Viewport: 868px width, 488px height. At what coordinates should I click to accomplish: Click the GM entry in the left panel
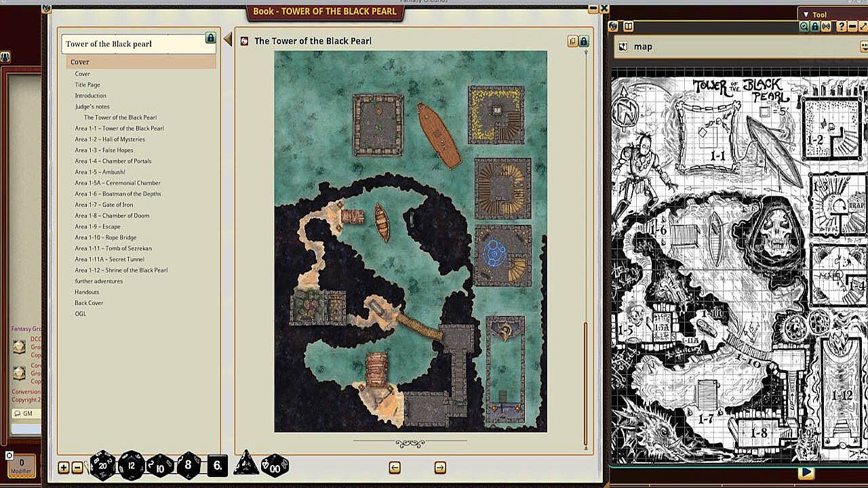point(26,413)
